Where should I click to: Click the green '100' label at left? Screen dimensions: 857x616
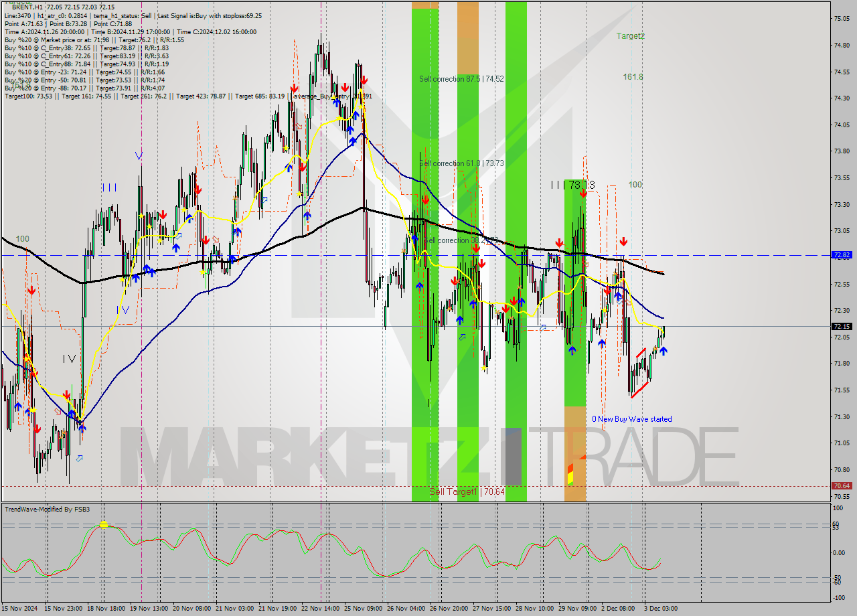coord(23,239)
